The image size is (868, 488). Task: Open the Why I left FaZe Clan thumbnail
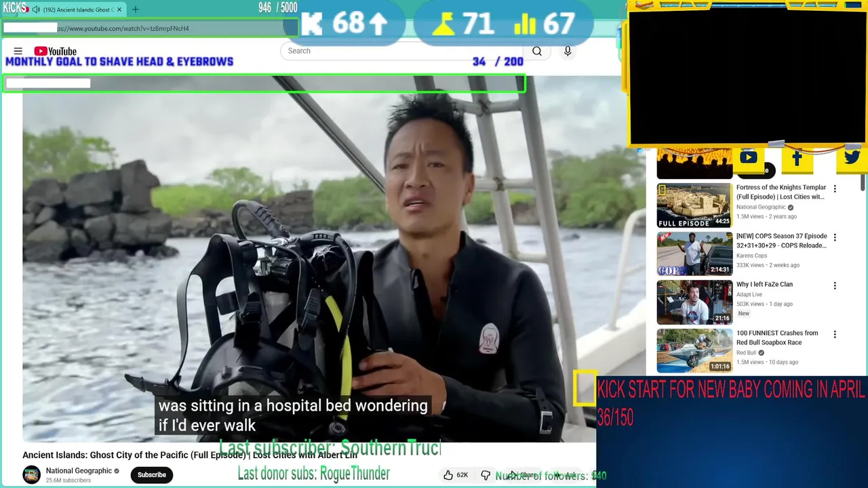[x=694, y=302]
